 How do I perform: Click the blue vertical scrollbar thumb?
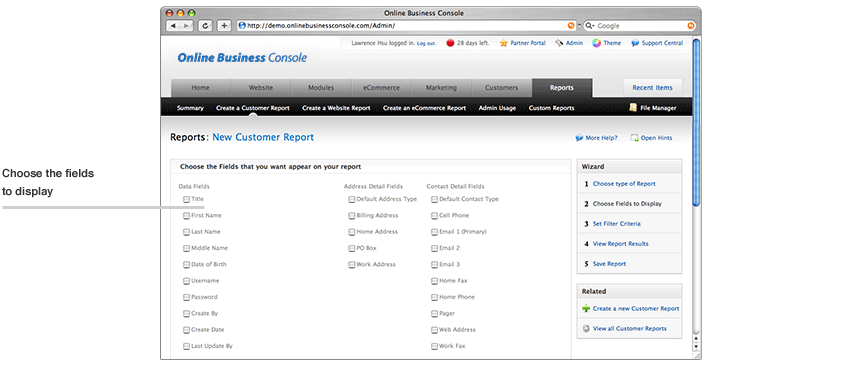coord(696,122)
